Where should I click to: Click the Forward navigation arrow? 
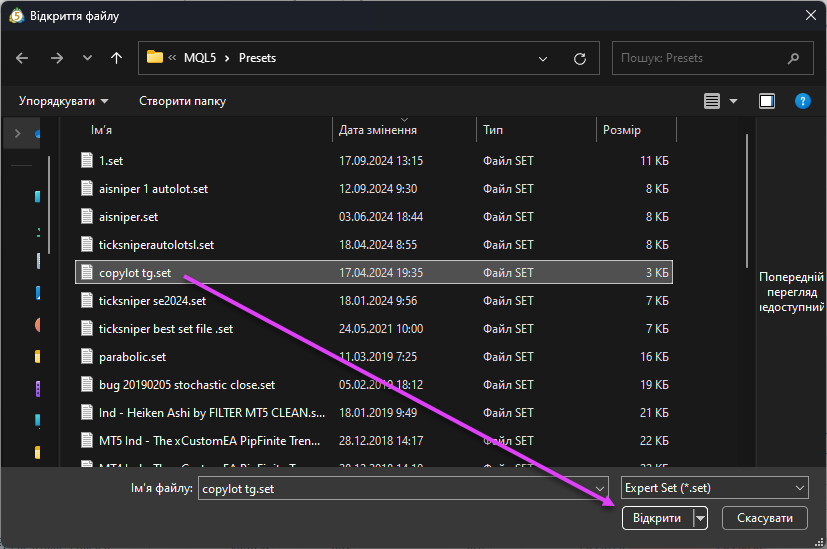pos(57,58)
